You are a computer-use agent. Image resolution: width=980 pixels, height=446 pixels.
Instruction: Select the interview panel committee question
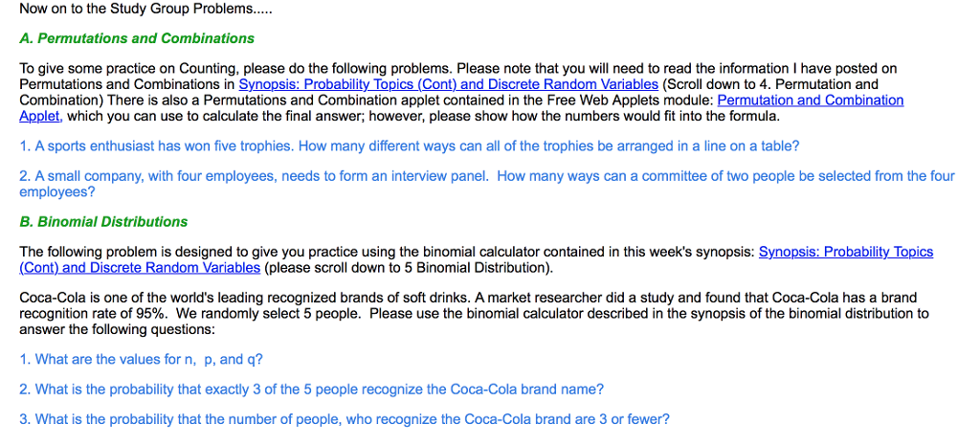click(x=486, y=176)
